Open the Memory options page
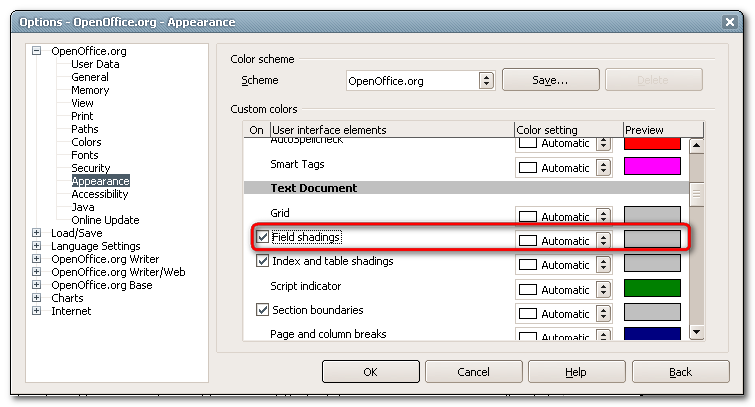 90,90
